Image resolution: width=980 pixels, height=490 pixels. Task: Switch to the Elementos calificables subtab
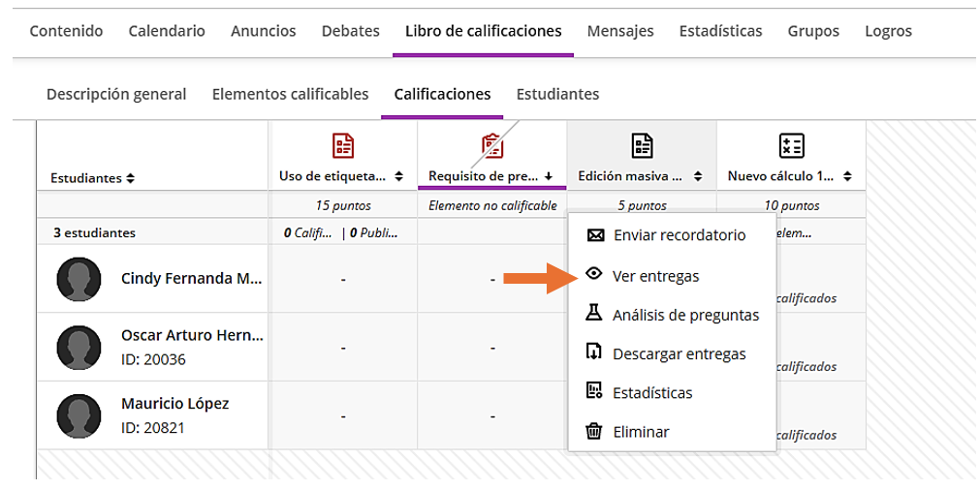pyautogui.click(x=290, y=94)
